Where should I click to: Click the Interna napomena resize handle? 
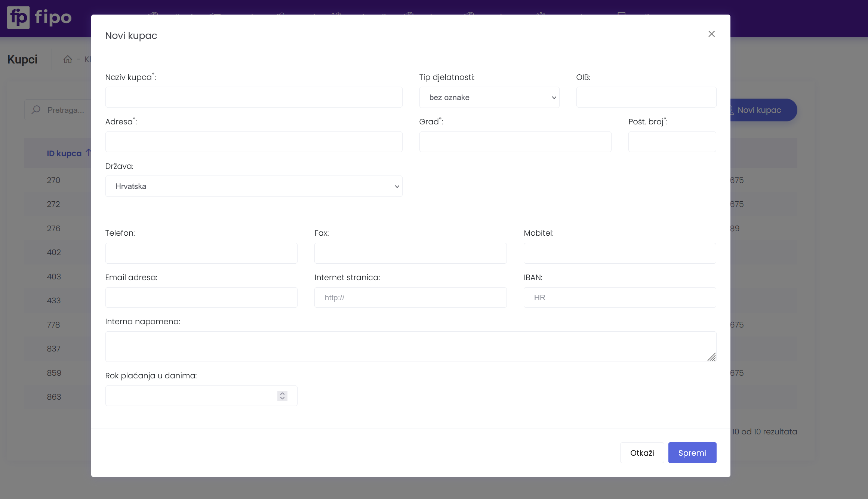coord(711,357)
